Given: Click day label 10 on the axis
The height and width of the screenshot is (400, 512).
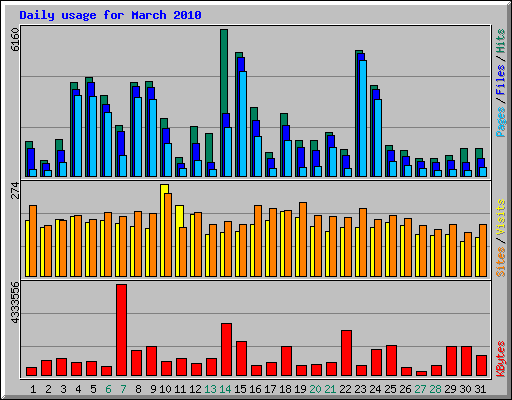Looking at the screenshot, I should pyautogui.click(x=165, y=389).
